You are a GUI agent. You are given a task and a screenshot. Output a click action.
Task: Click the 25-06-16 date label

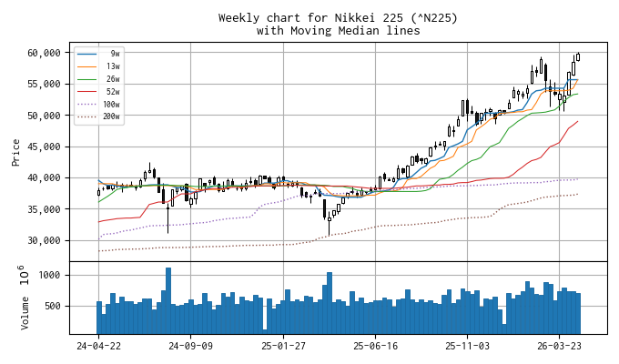pos(375,346)
